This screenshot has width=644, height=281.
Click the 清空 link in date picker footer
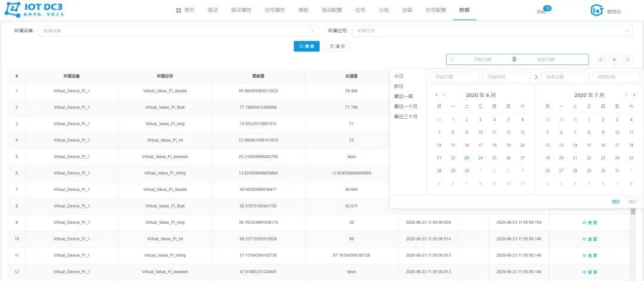(615, 202)
